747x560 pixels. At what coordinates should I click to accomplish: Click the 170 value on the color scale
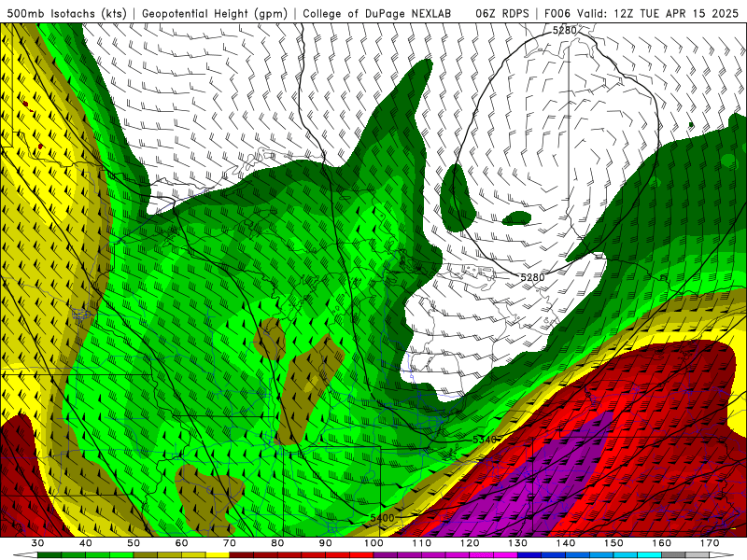coord(710,543)
